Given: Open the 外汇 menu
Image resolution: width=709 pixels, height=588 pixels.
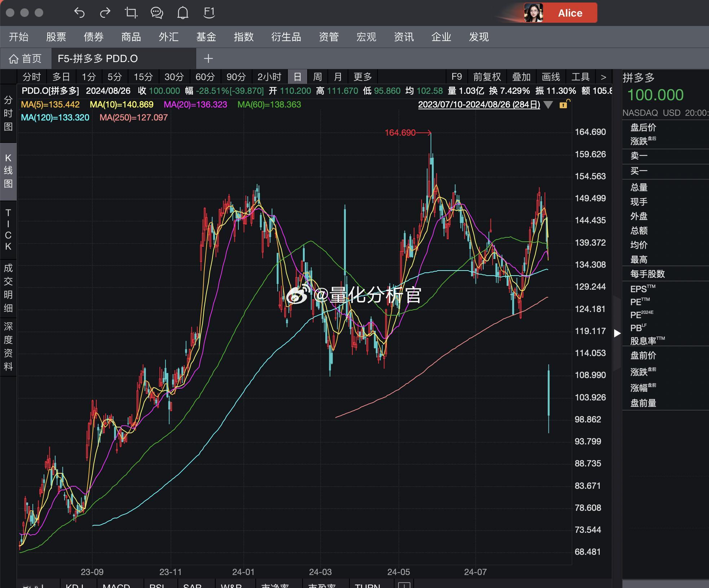Looking at the screenshot, I should [x=169, y=37].
